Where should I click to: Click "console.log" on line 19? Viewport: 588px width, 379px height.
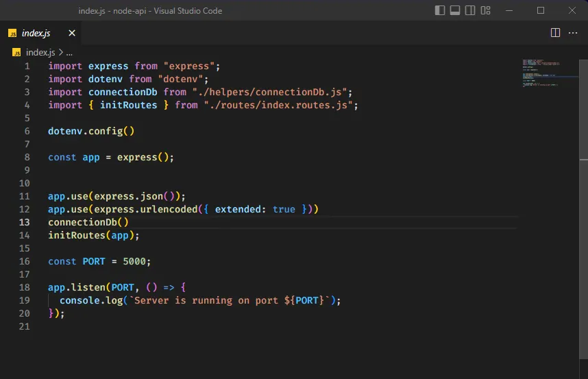click(91, 301)
